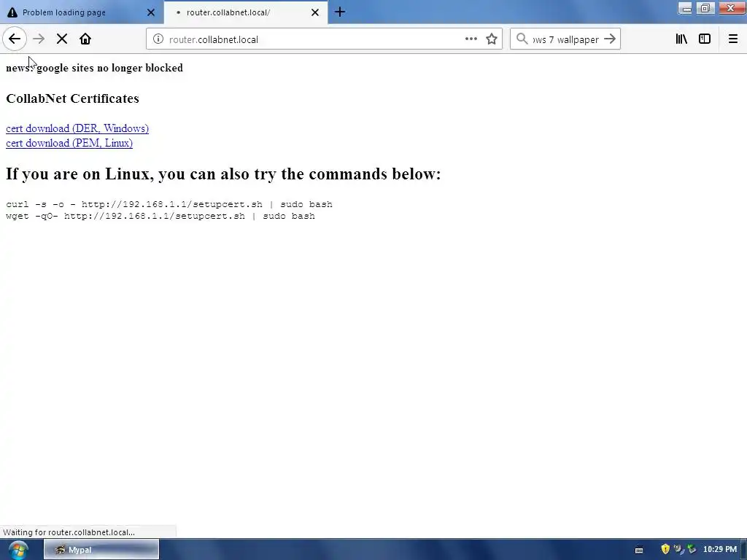Click the yellow security shield tray icon

pos(665,550)
